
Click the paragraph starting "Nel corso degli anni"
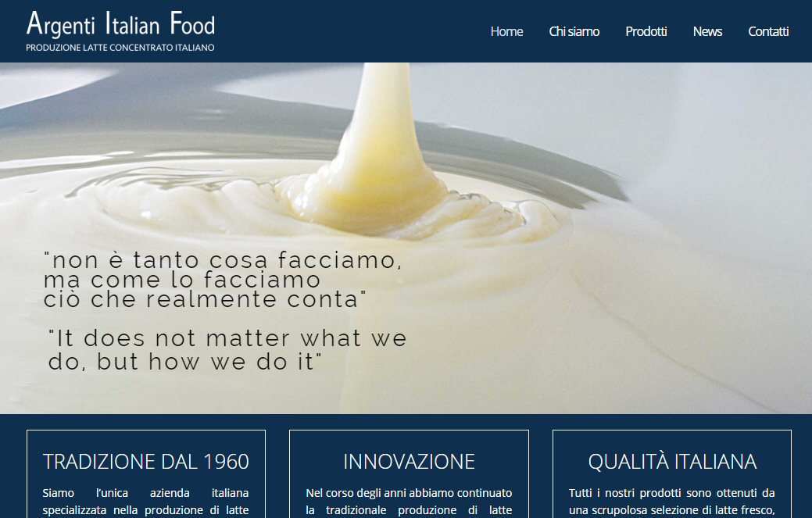409,502
